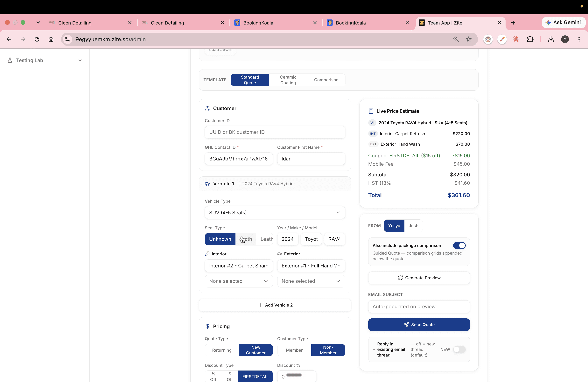
Task: Close the Team App Zite tab
Action: [x=499, y=23]
